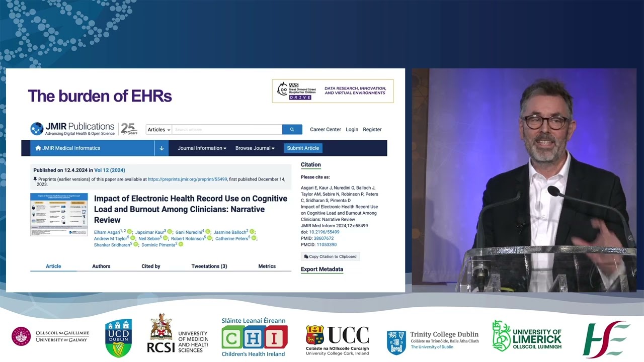This screenshot has width=644, height=362.
Task: Click author Gani Nuredini
Action: coord(189,232)
